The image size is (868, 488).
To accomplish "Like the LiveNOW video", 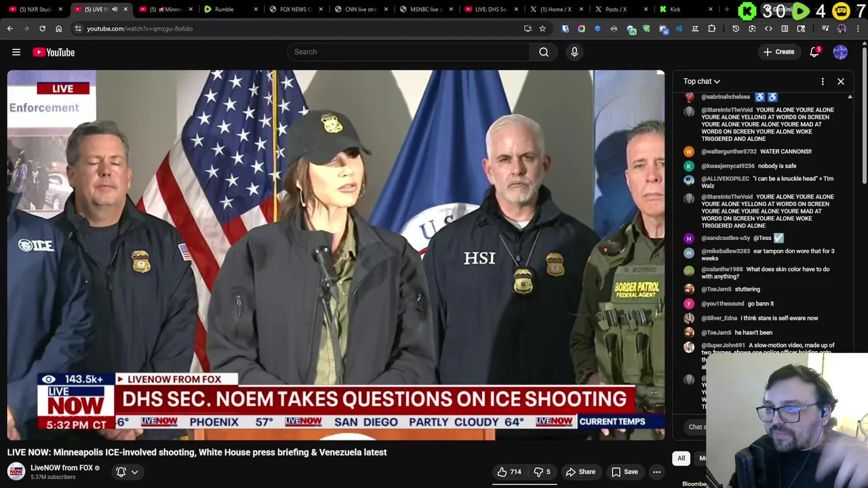I will point(509,472).
